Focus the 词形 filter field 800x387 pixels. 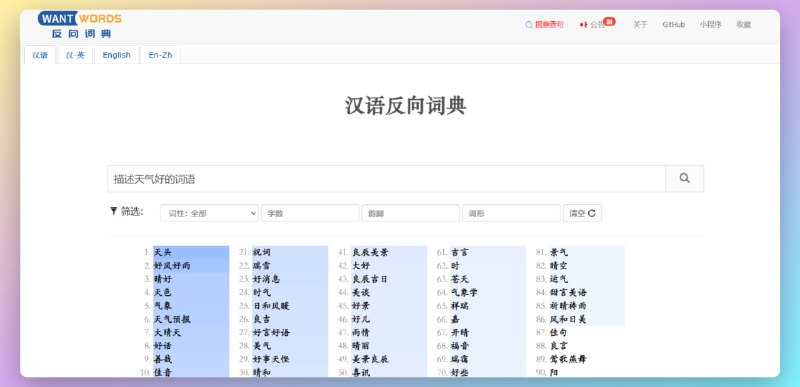point(511,213)
